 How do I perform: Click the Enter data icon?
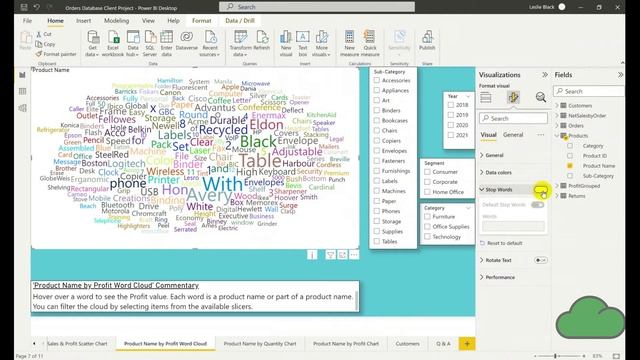(166, 43)
